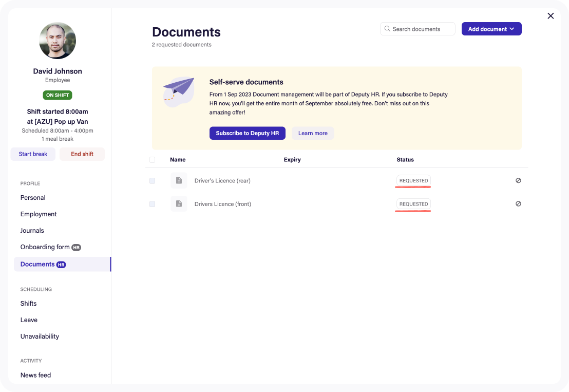The image size is (569, 392).
Task: Open Shifts under Scheduling
Action: coord(28,303)
